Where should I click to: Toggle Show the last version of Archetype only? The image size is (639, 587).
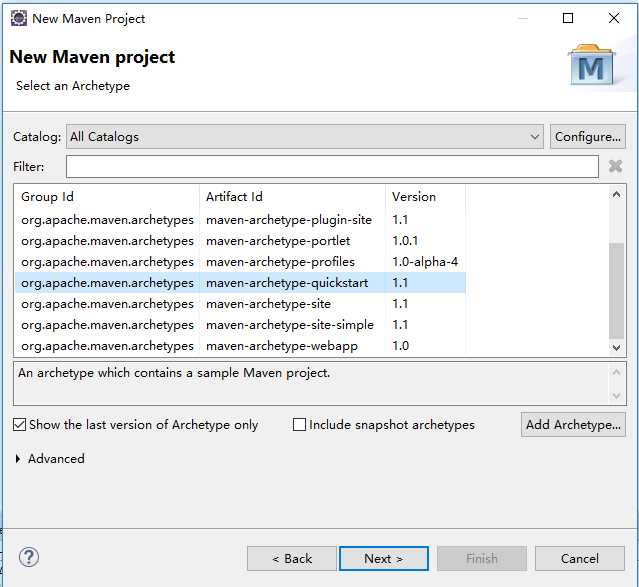click(x=20, y=425)
